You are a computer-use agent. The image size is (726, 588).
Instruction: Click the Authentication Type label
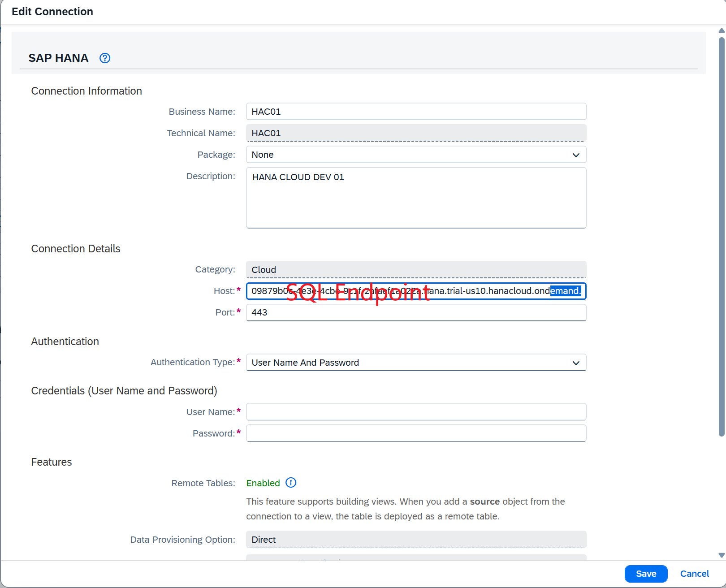[x=193, y=362]
